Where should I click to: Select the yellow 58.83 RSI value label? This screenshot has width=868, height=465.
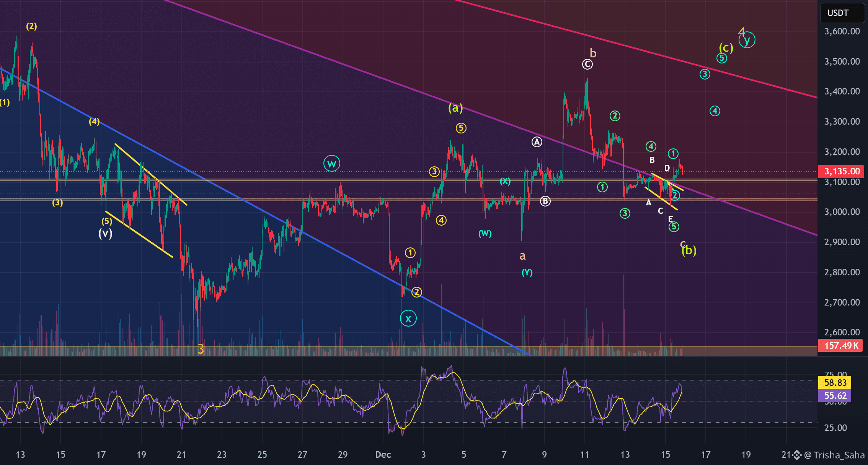point(835,382)
